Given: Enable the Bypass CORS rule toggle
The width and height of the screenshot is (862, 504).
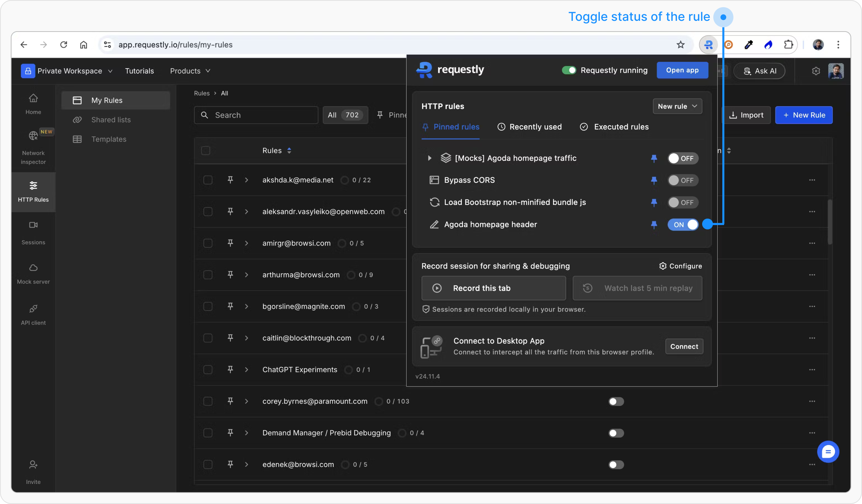Looking at the screenshot, I should click(x=683, y=180).
